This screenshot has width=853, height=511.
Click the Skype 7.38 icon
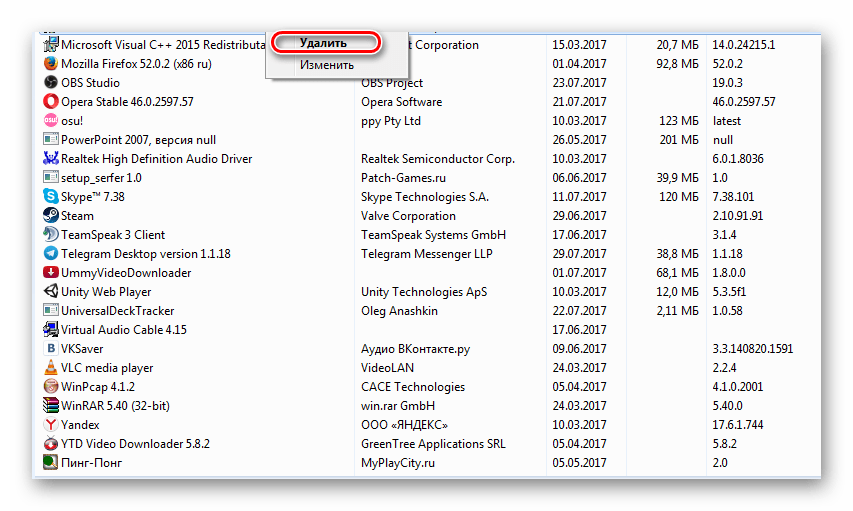click(x=51, y=197)
